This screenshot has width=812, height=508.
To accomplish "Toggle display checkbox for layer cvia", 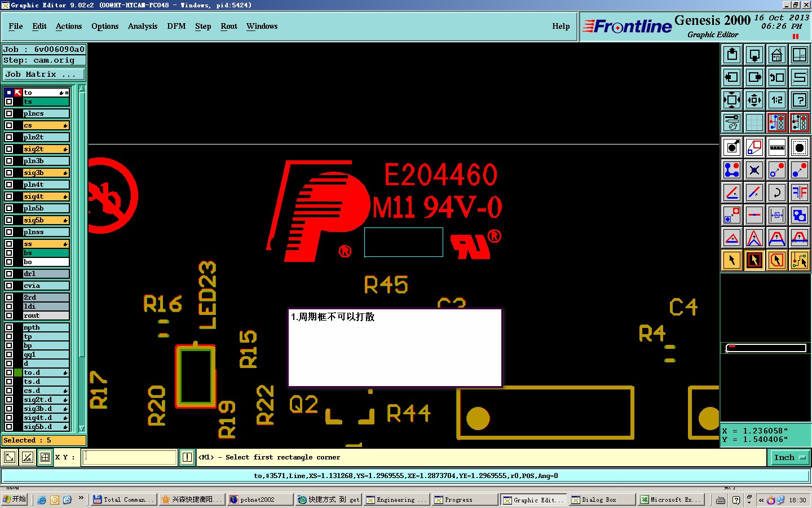I will [9, 286].
